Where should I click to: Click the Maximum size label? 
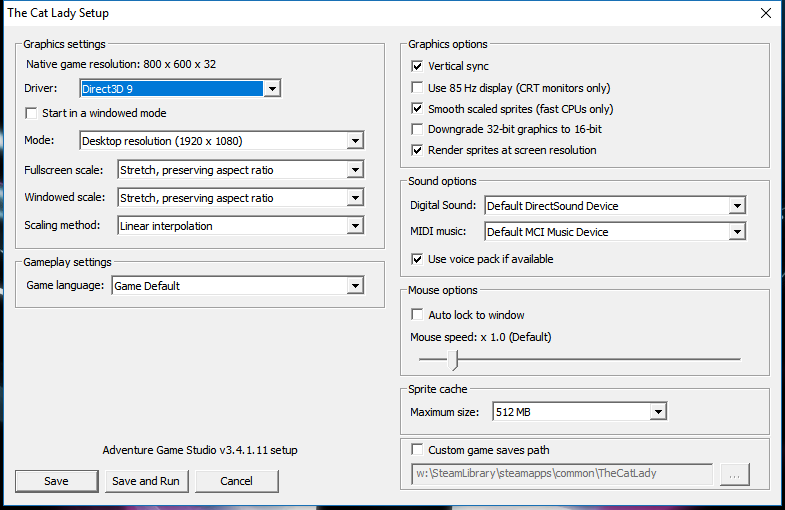pyautogui.click(x=445, y=412)
